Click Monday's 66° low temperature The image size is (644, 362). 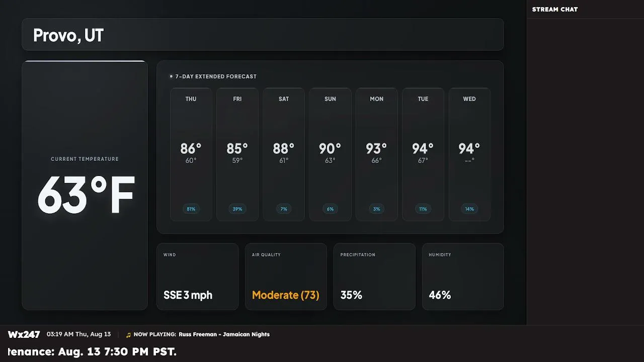[377, 161]
